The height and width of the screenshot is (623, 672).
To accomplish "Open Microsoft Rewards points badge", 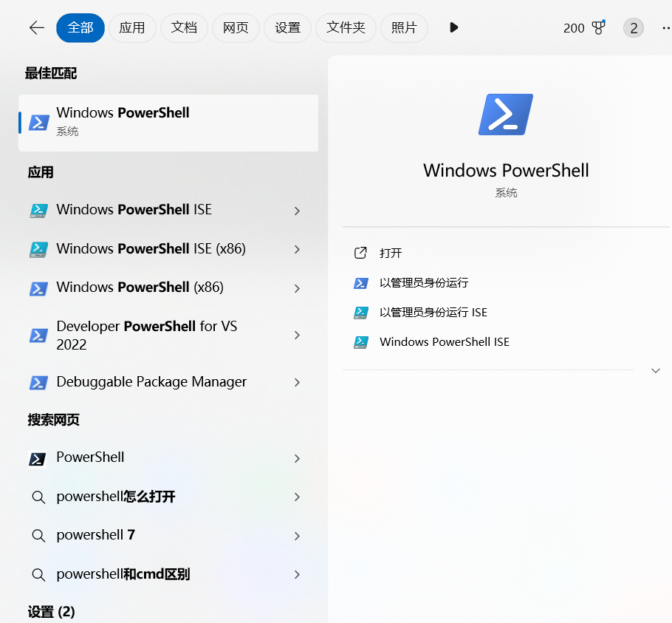I will [x=583, y=27].
